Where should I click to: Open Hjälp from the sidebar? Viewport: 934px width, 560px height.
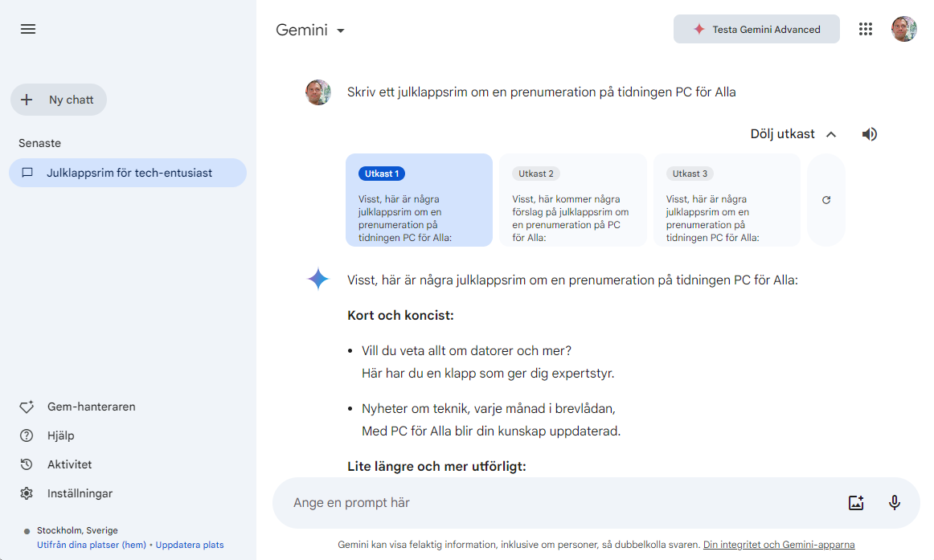tap(60, 435)
